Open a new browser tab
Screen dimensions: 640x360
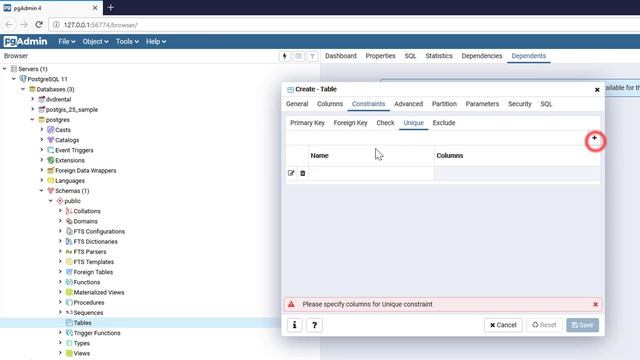point(111,7)
